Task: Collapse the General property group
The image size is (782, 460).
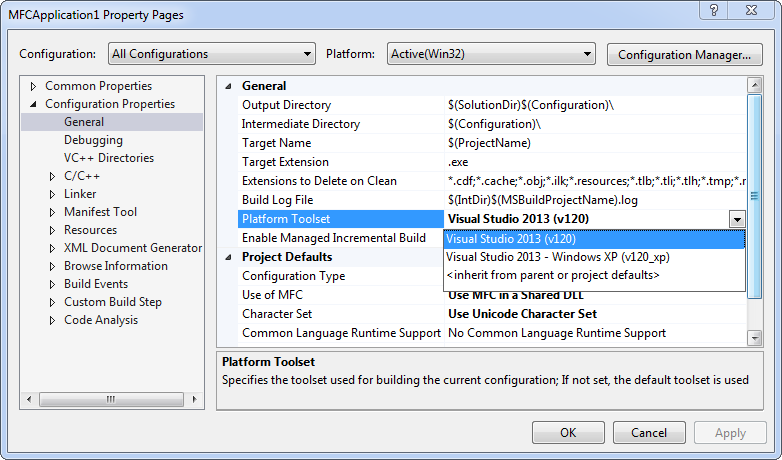Action: point(229,87)
